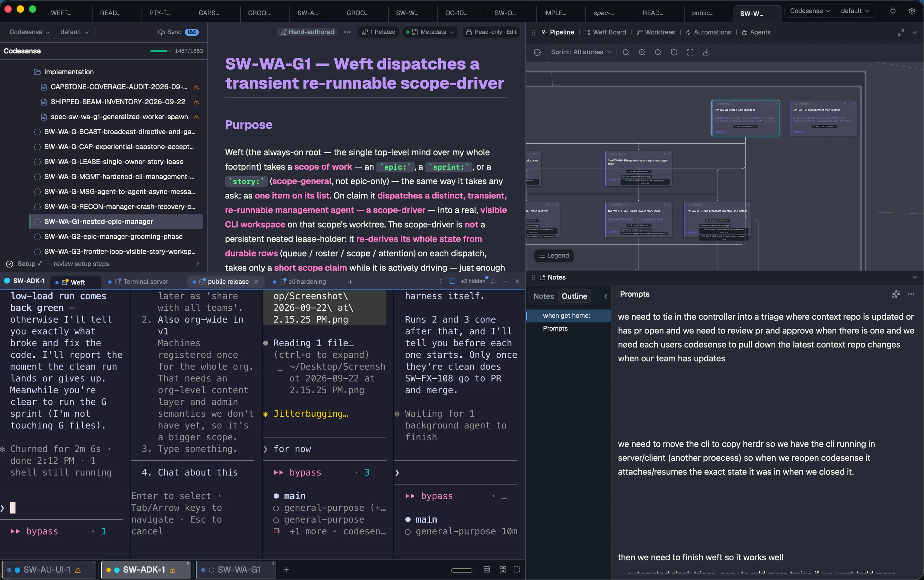The height and width of the screenshot is (580, 924).
Task: Download the pipeline graph
Action: click(x=706, y=53)
